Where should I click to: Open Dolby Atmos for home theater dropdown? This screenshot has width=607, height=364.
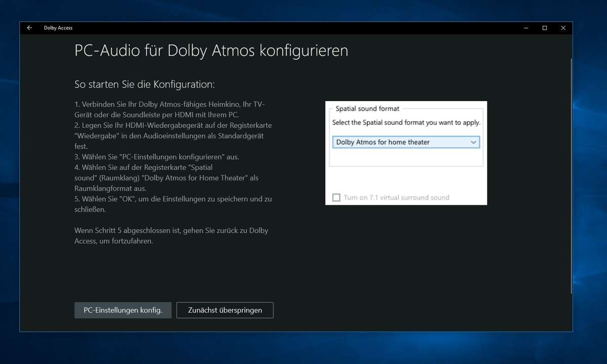coord(406,142)
